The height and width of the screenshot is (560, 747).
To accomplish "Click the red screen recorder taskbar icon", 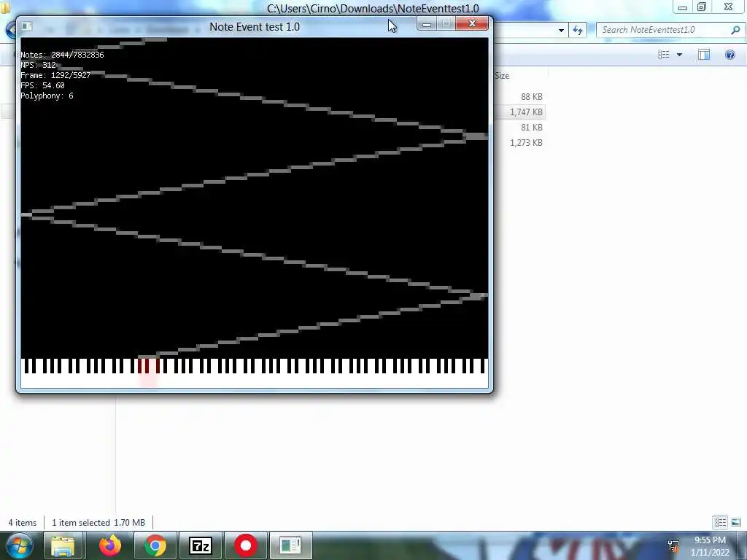I will (245, 545).
